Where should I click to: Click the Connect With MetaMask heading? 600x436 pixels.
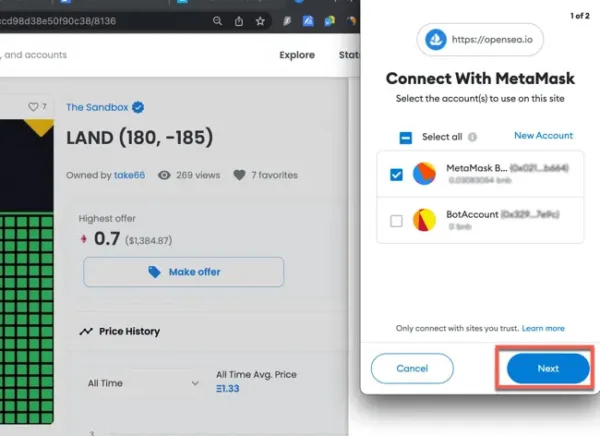click(480, 78)
